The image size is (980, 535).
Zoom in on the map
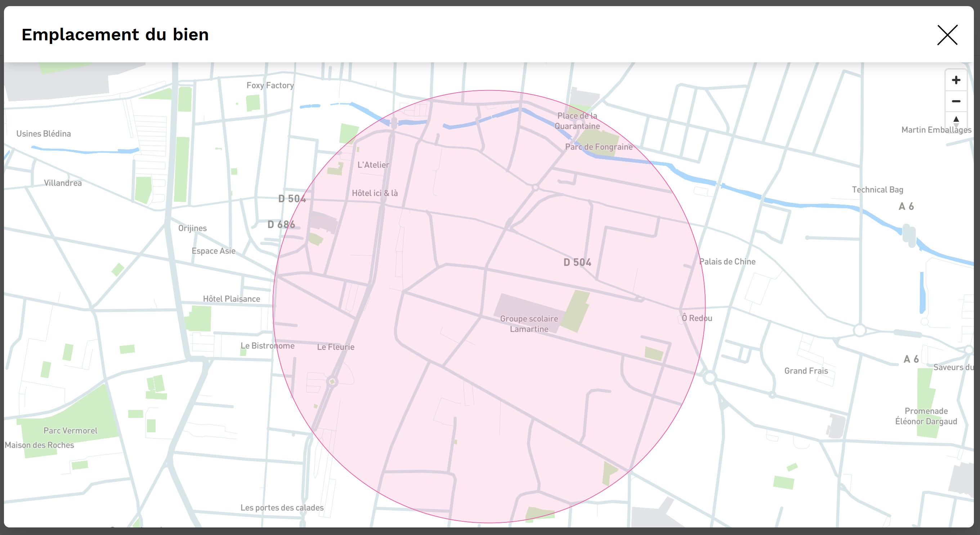[x=956, y=80]
